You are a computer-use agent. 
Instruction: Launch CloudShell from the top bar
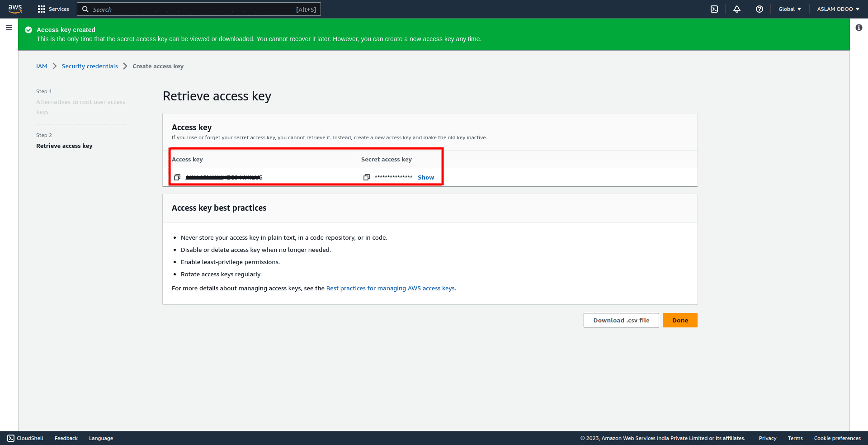[714, 9]
